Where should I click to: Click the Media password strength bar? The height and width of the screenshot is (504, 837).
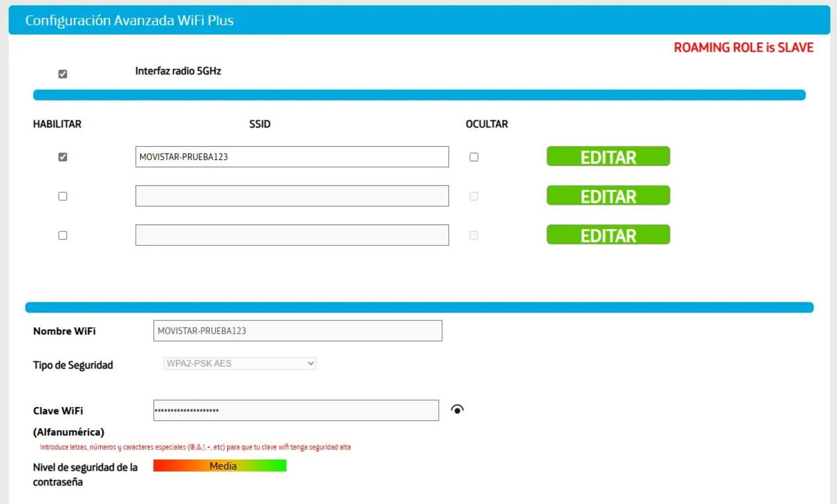220,466
